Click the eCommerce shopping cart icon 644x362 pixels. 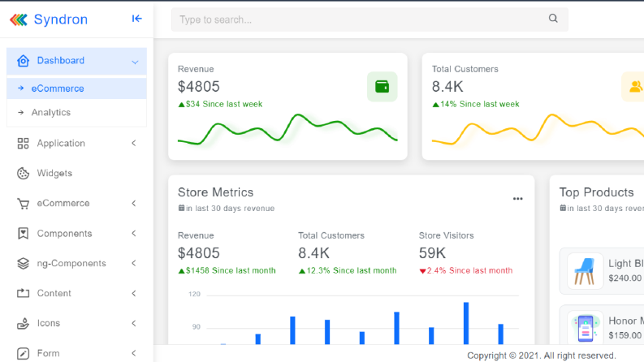pyautogui.click(x=23, y=204)
